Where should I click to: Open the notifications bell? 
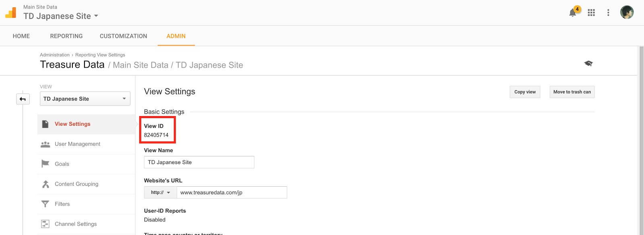tap(573, 13)
